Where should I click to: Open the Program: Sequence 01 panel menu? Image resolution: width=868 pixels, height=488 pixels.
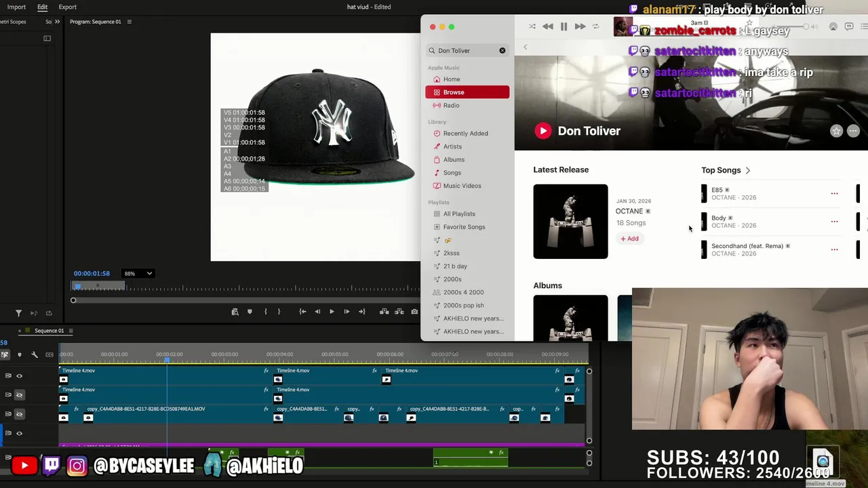(130, 22)
